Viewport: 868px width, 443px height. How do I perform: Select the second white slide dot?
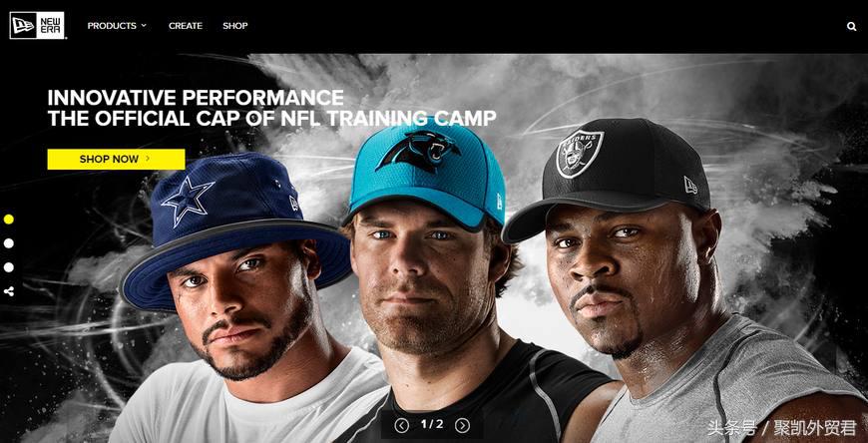click(x=8, y=243)
